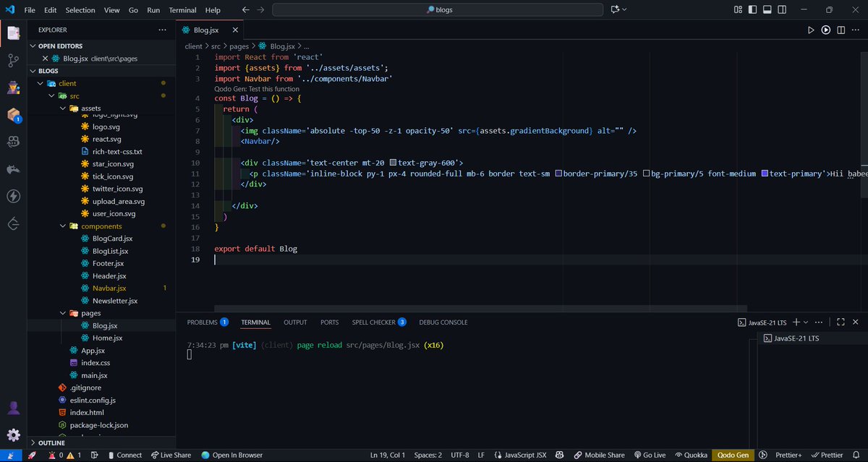Click the border-primary/35 color swatch

coord(558,174)
